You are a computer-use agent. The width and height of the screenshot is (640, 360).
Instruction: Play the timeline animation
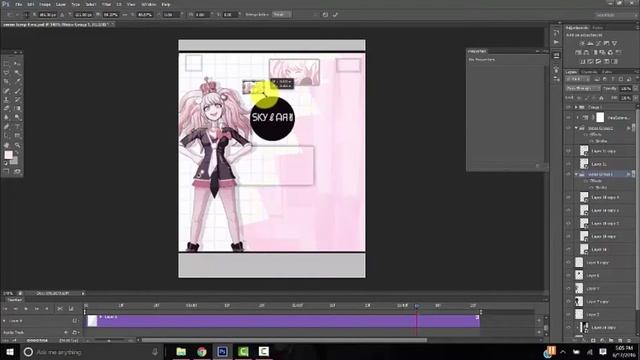coord(26,309)
